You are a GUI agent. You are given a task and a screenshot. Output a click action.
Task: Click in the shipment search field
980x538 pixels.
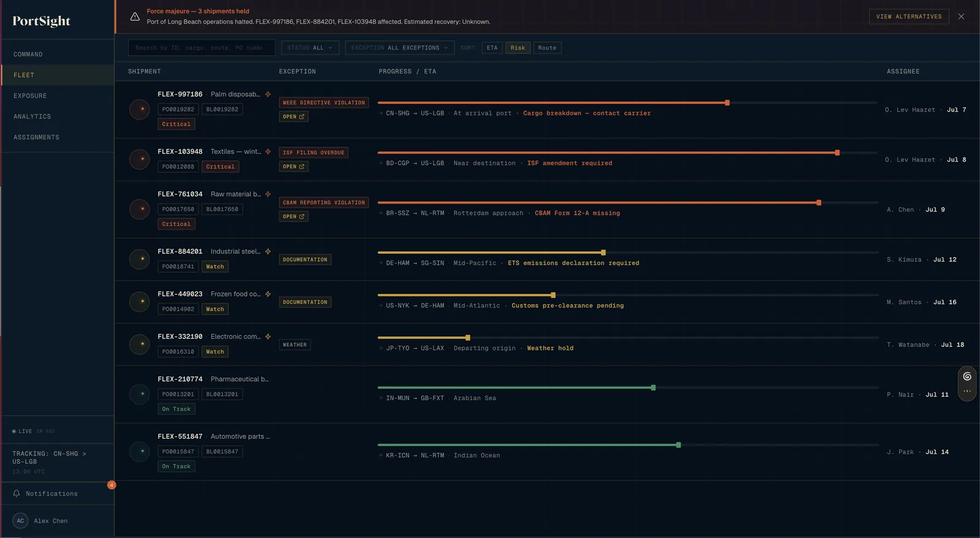point(202,48)
